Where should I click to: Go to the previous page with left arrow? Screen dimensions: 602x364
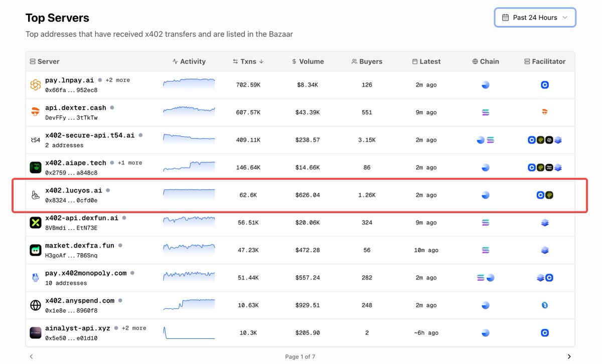[x=31, y=356]
